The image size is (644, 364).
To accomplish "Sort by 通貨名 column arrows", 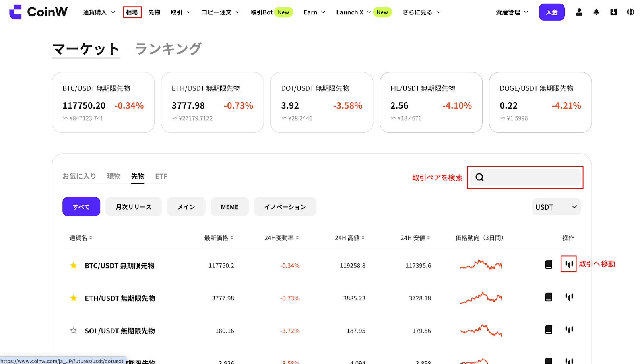I will click(x=91, y=238).
